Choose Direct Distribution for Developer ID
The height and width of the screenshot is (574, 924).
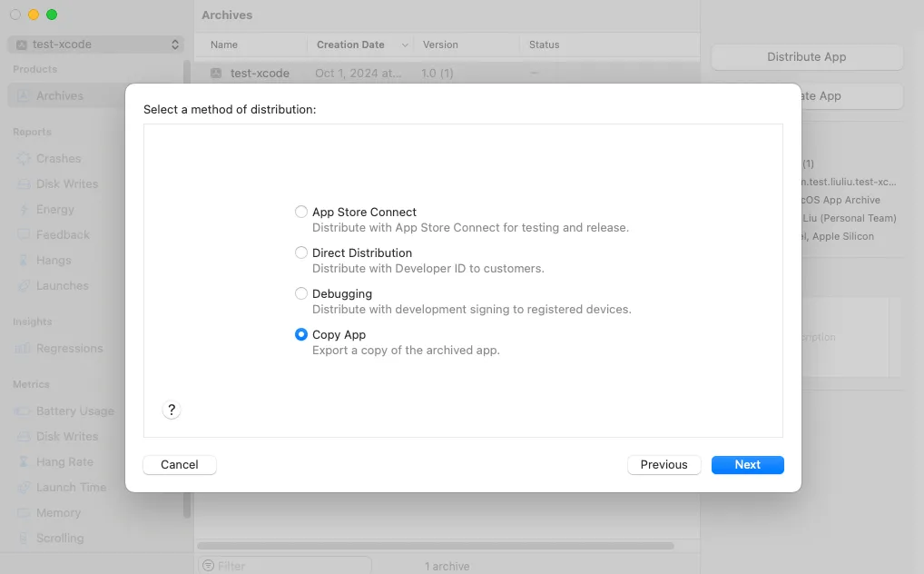[300, 252]
